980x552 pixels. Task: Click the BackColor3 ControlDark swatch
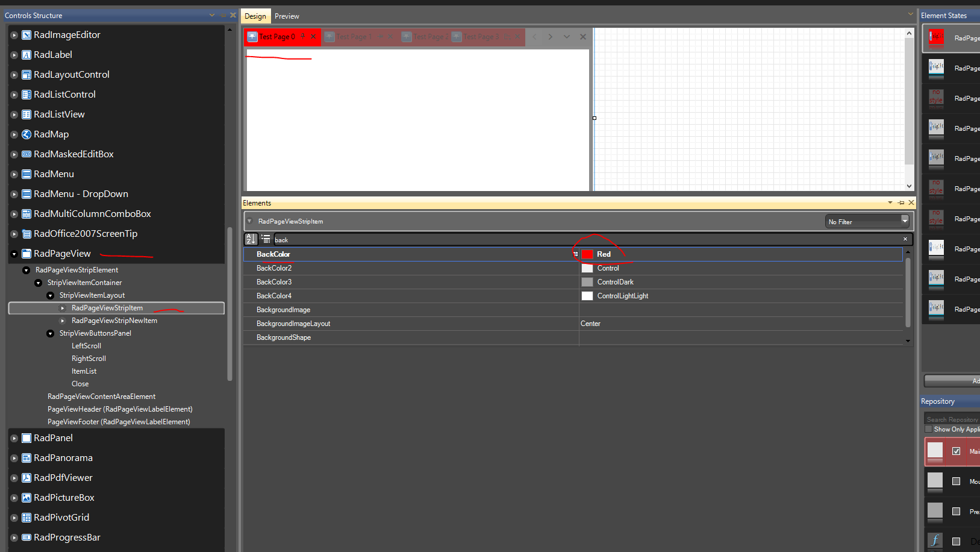point(587,282)
